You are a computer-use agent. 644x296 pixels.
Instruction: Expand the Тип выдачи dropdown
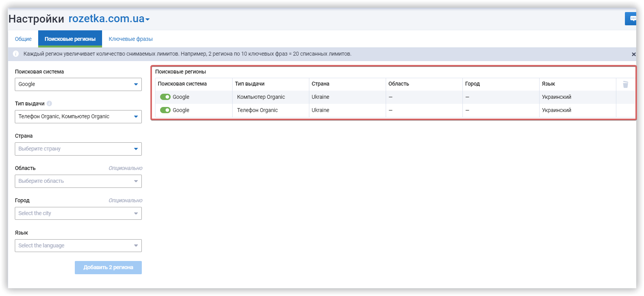(x=78, y=117)
